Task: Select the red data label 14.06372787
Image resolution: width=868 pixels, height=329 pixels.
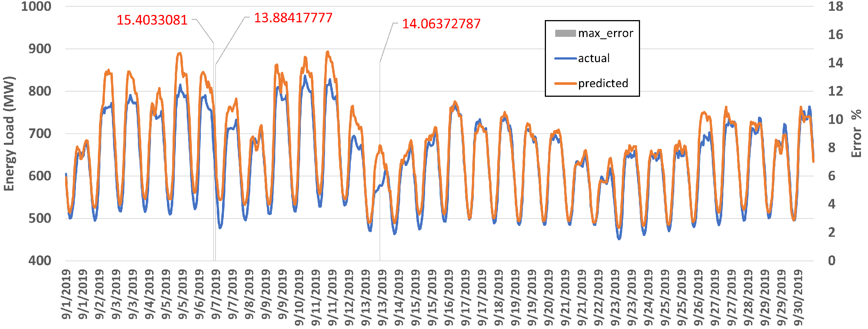Action: 441,24
